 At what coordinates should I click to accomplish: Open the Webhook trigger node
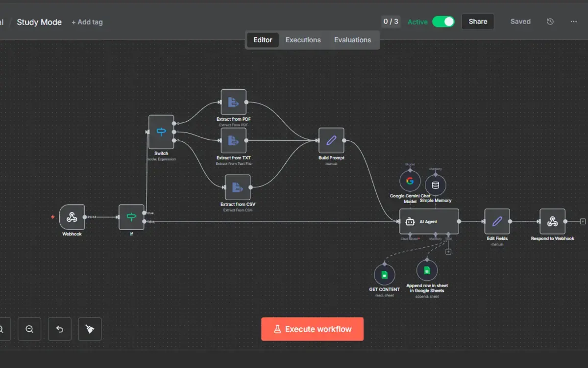[x=72, y=217]
